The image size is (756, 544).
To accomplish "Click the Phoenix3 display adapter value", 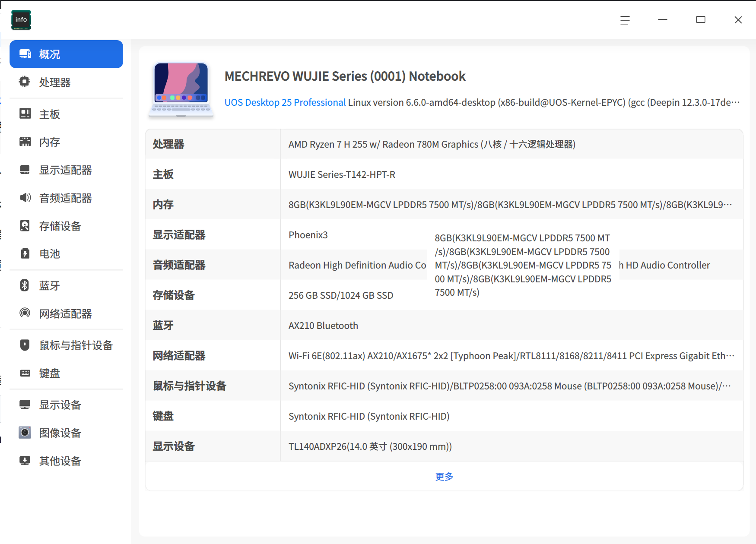I will point(308,235).
